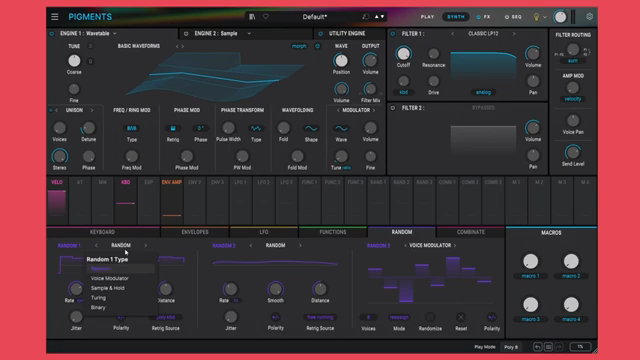Click next arrow beside Voice Modulator
The image size is (640, 360).
coord(455,245)
